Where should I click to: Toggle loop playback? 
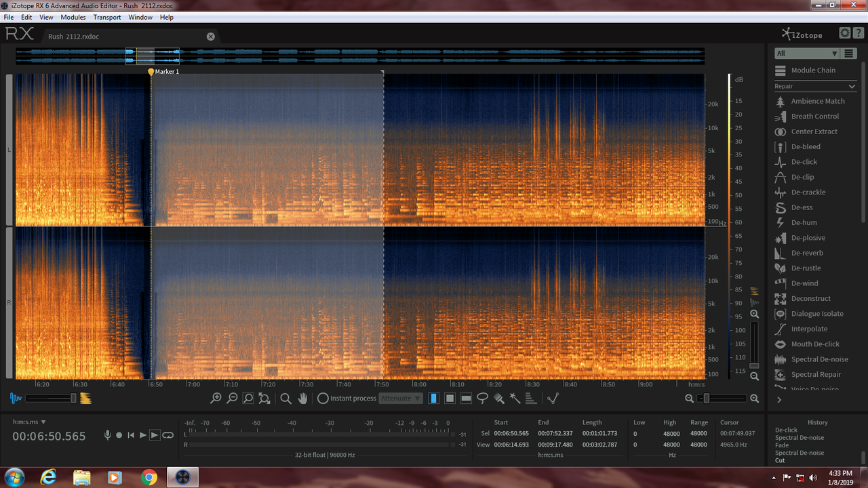click(167, 435)
